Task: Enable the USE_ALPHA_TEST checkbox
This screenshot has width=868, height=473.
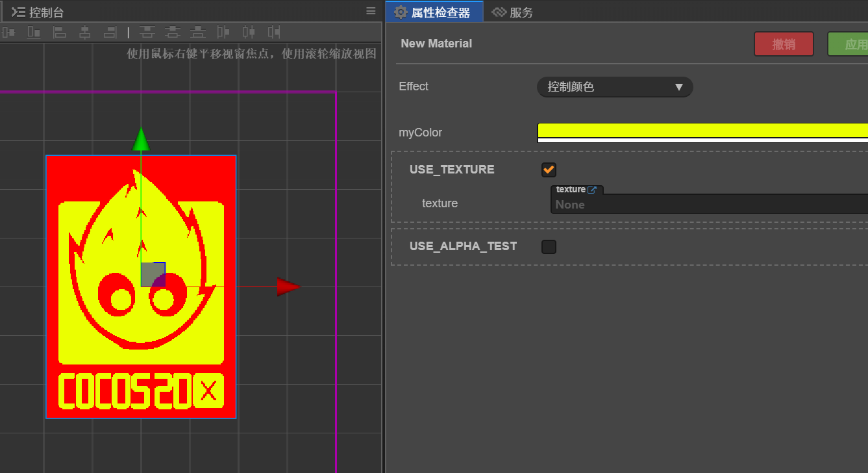Action: click(x=549, y=246)
